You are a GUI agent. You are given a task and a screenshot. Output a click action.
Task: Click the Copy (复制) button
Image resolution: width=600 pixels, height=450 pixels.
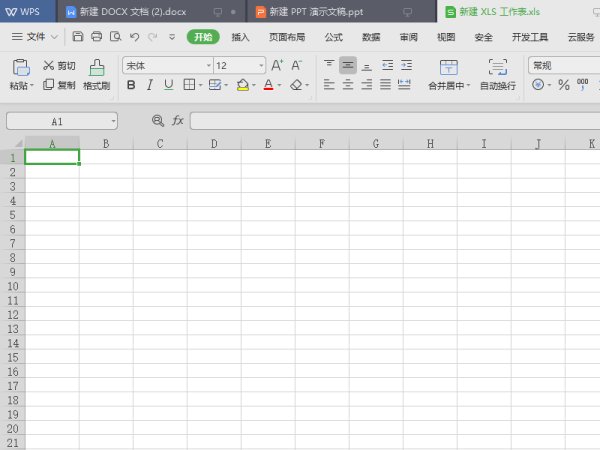click(59, 85)
